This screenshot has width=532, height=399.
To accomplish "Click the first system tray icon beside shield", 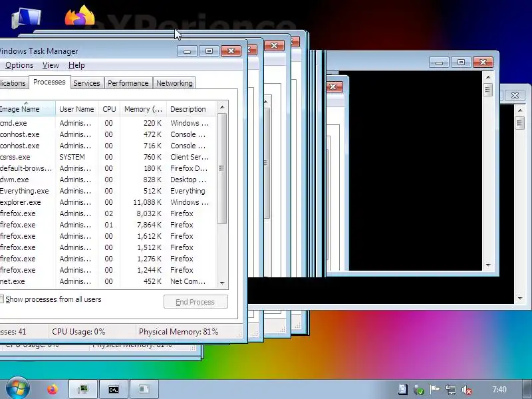I will pyautogui.click(x=403, y=389).
